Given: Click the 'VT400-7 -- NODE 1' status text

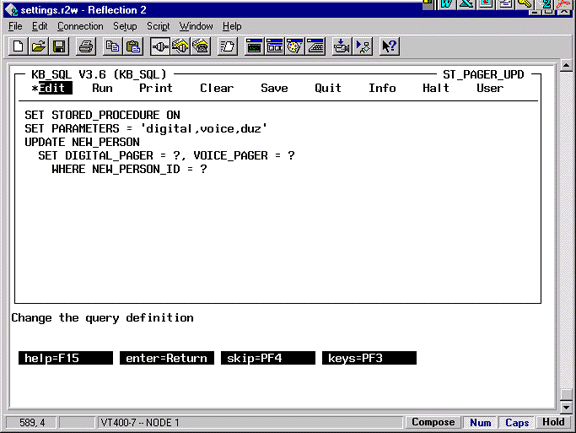Looking at the screenshot, I should pos(140,423).
